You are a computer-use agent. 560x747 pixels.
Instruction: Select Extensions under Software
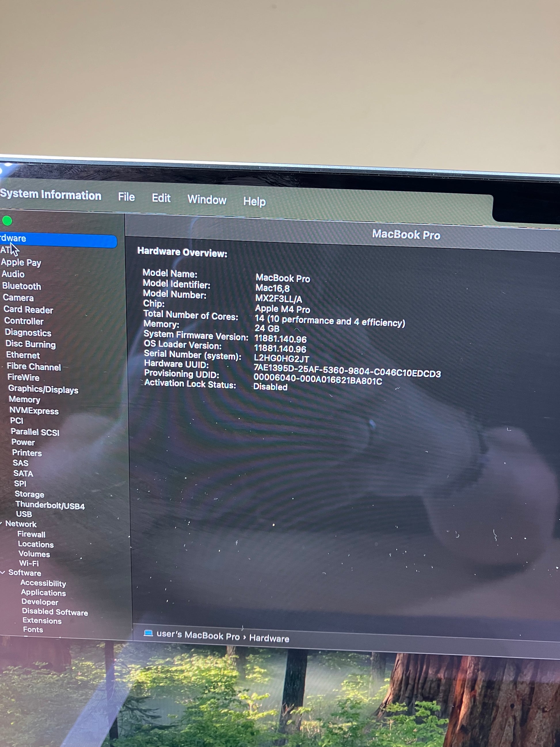(42, 621)
